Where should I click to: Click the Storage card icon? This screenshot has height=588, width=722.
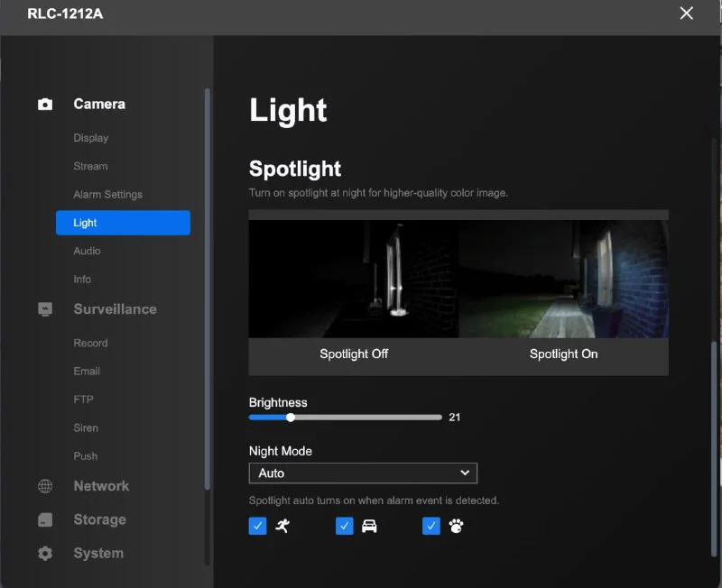pyautogui.click(x=44, y=519)
